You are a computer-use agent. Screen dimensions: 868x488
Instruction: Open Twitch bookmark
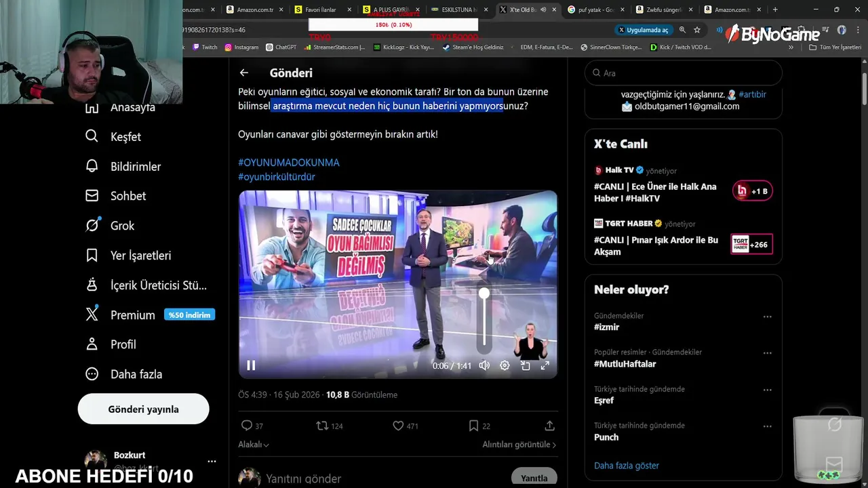[205, 47]
